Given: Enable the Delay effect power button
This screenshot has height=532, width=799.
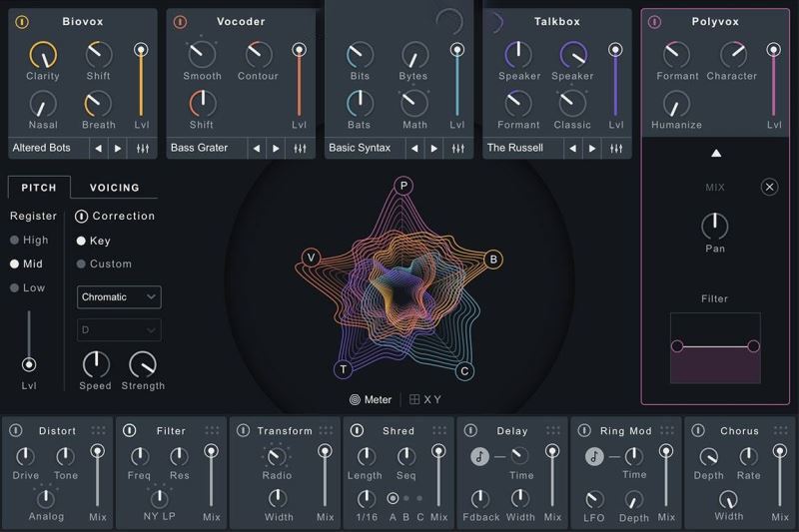Looking at the screenshot, I should (470, 431).
